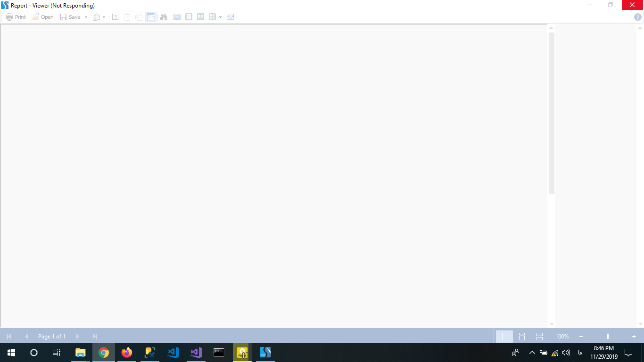This screenshot has width=644, height=362.
Task: Select Multiple Pages grid icon
Action: tap(212, 17)
